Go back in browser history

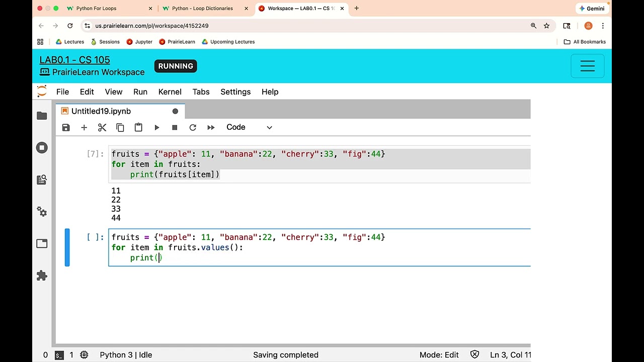pos(41,26)
